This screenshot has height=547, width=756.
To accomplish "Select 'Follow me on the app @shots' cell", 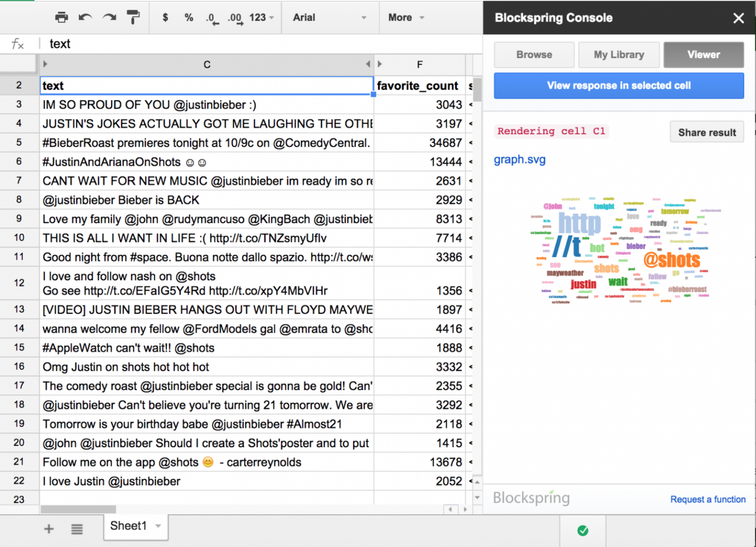I will pos(207,462).
